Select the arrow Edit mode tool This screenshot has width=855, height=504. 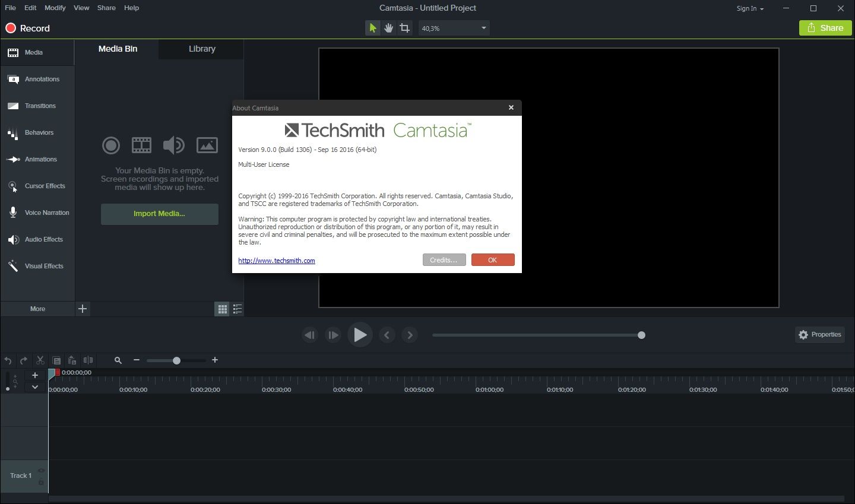(x=372, y=28)
